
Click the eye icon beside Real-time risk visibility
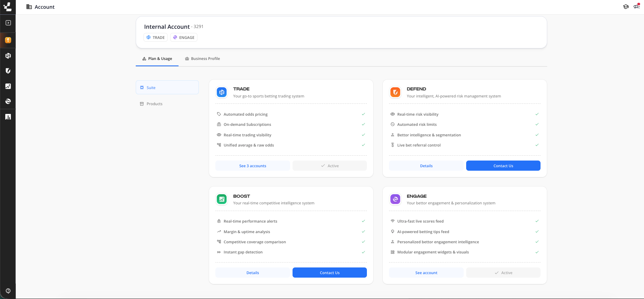click(393, 114)
